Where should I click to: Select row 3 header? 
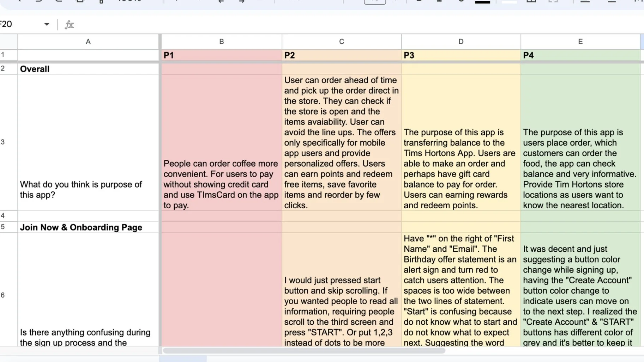(x=9, y=142)
